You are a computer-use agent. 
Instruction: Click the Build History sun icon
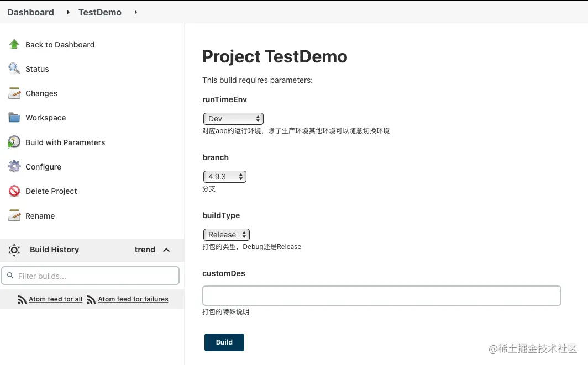14,250
